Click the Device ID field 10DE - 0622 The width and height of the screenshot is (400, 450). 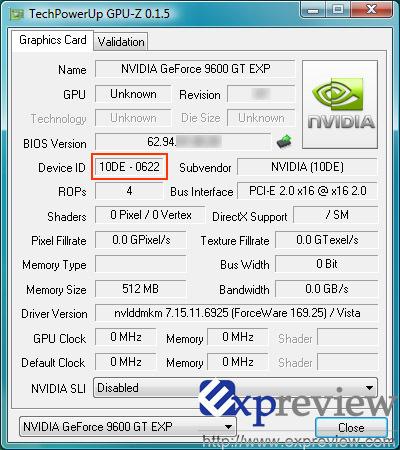coord(129,167)
